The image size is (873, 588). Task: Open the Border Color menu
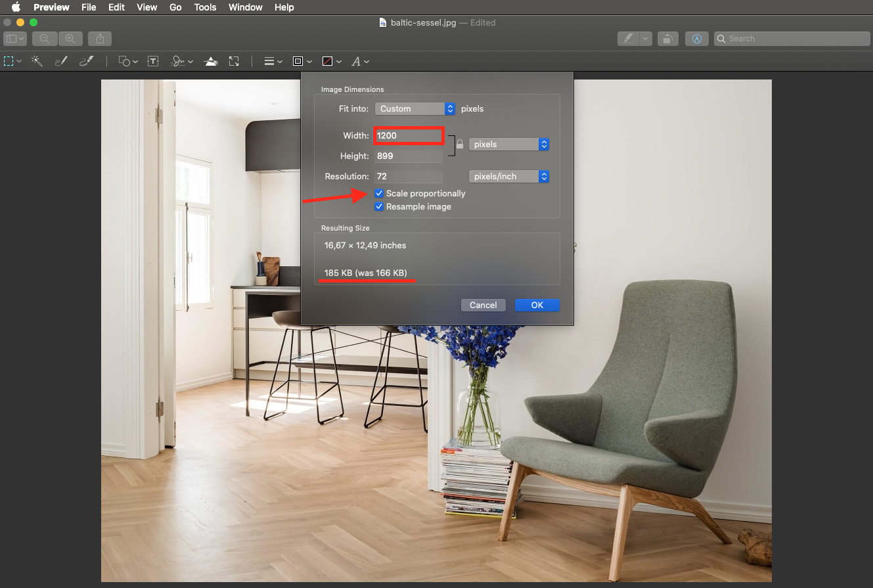[302, 61]
